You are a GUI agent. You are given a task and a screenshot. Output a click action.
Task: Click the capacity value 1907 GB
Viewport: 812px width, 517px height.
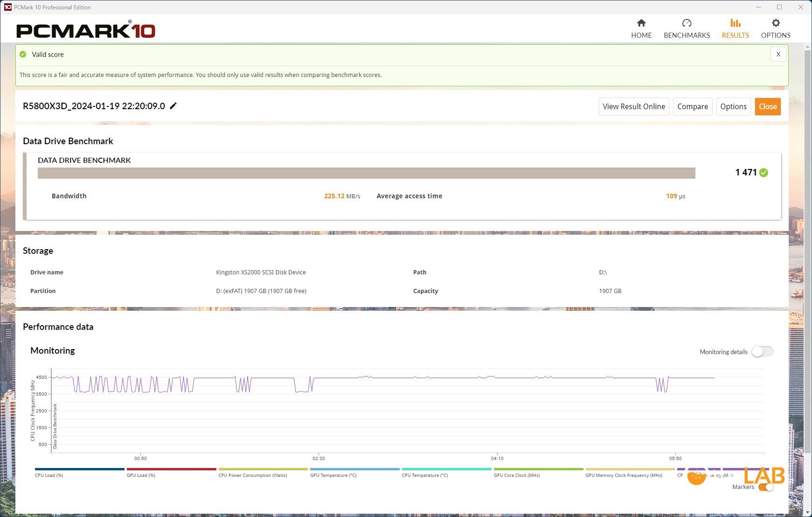(610, 291)
